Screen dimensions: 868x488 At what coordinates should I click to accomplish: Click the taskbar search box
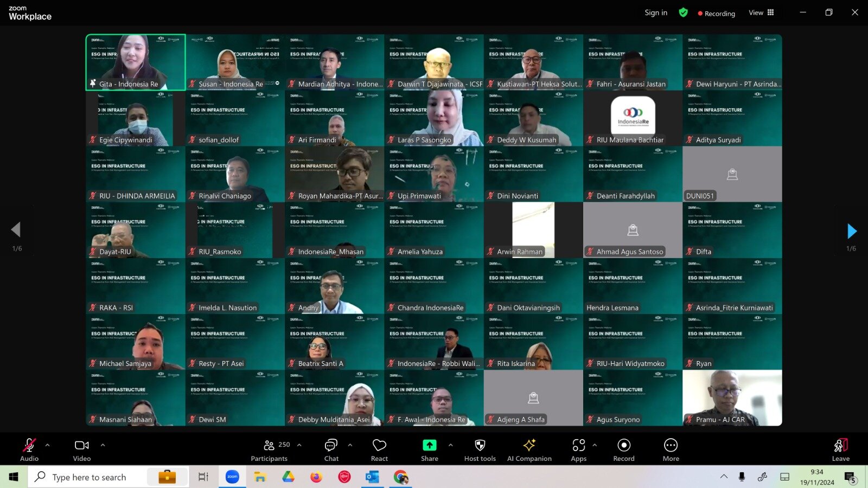pos(108,477)
